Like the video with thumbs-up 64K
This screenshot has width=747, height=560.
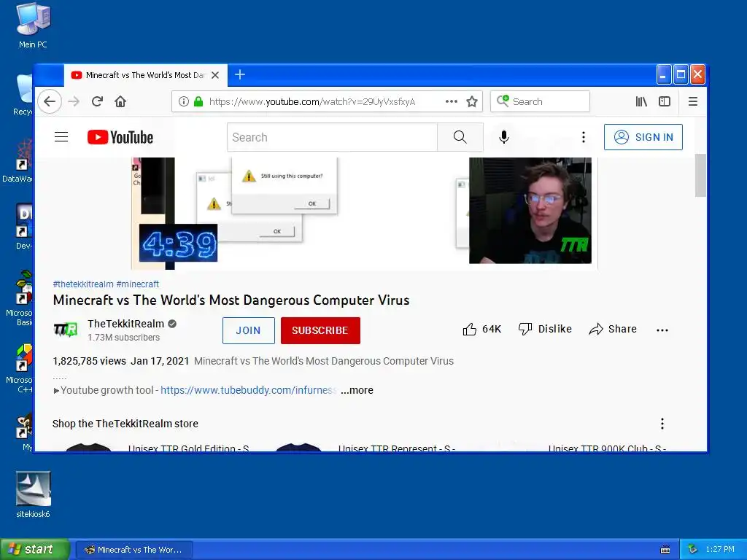pyautogui.click(x=482, y=329)
